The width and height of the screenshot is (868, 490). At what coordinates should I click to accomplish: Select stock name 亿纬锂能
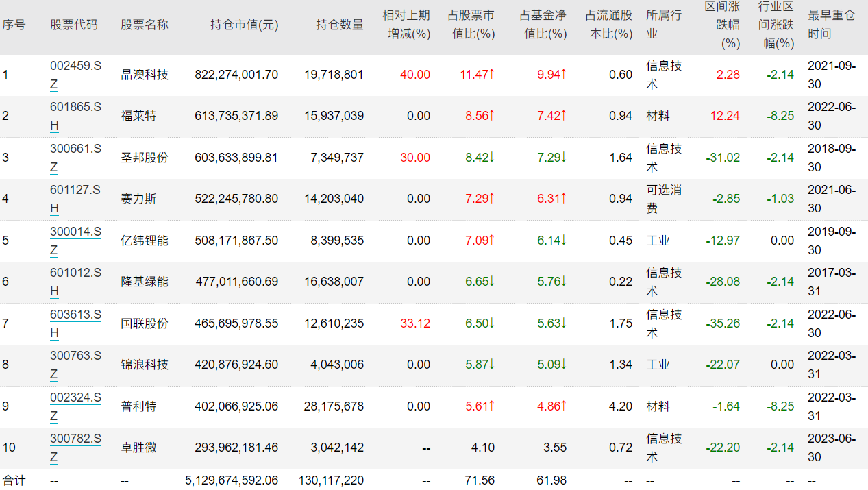point(145,241)
